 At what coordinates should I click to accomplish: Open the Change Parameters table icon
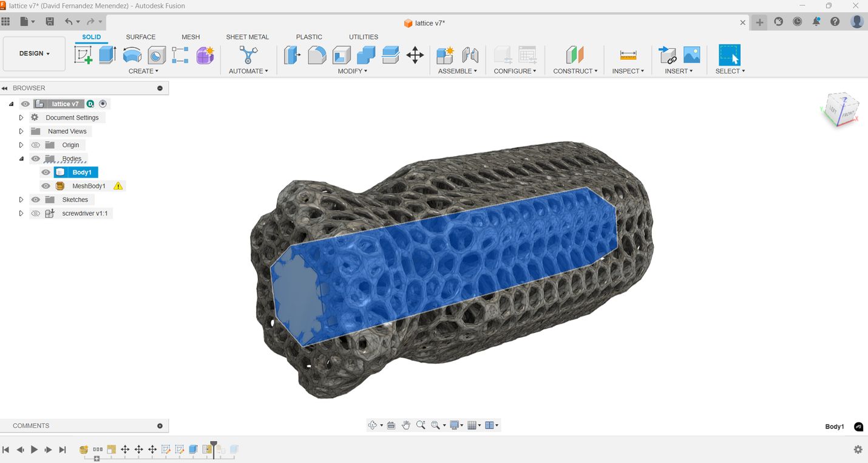click(x=527, y=55)
